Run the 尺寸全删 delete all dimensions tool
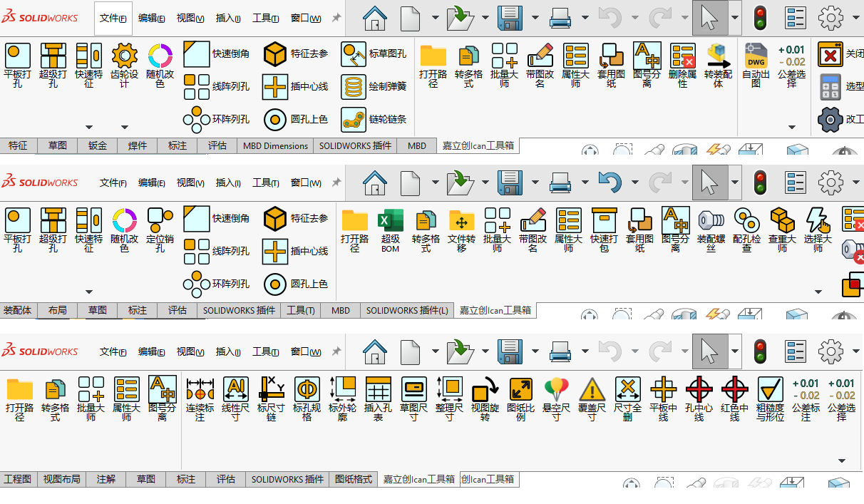Image resolution: width=864 pixels, height=504 pixels. coord(627,399)
